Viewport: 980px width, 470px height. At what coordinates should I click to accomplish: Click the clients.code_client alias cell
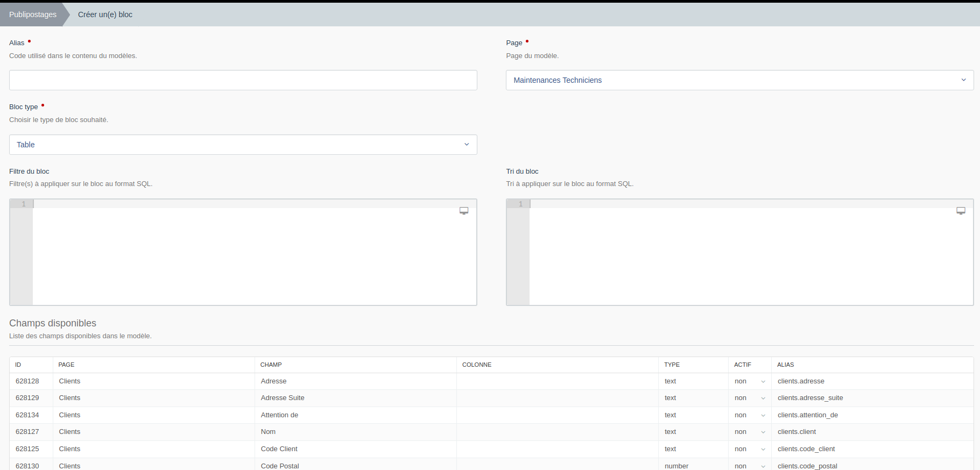(806, 449)
